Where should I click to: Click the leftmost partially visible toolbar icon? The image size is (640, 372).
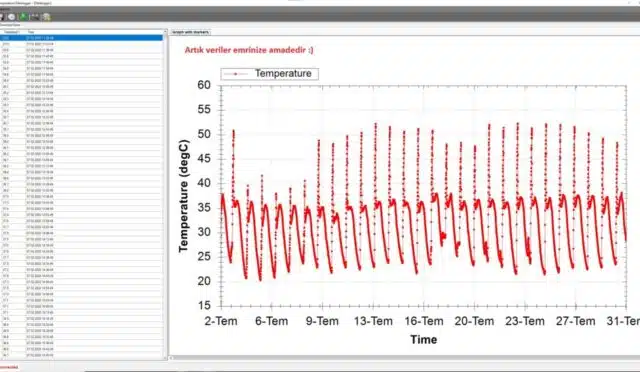coord(2,17)
